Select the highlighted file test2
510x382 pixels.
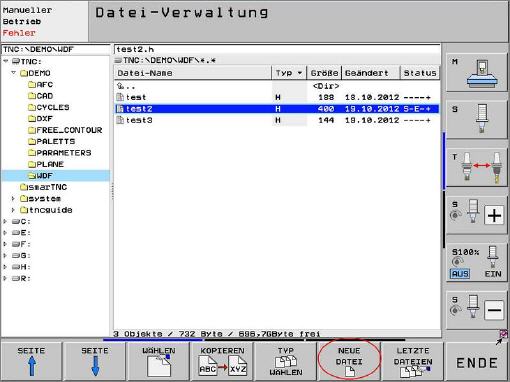pos(277,109)
